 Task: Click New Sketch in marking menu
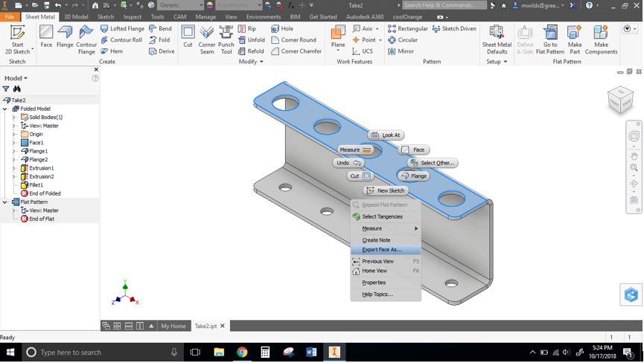pos(386,190)
